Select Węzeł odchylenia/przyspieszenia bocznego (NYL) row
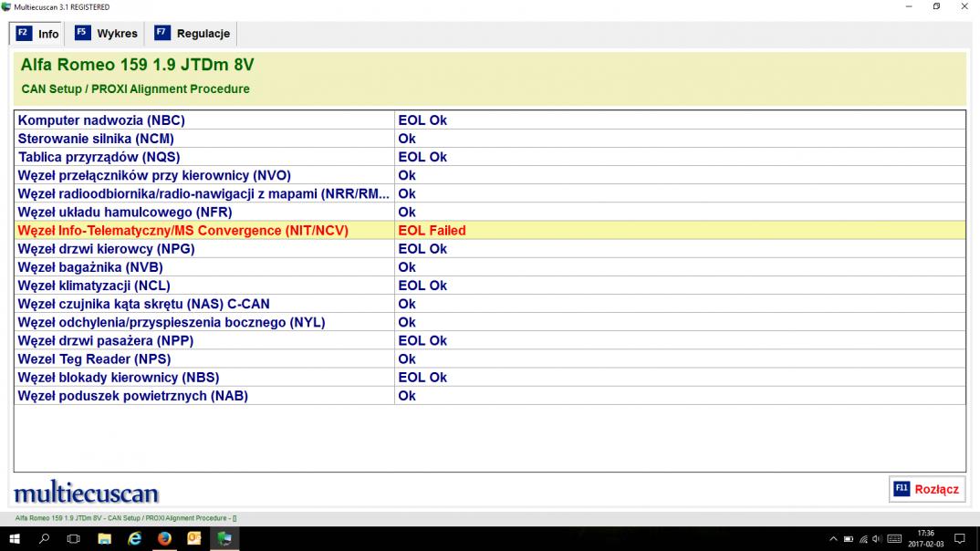Viewport: 980px width, 551px height. click(x=489, y=322)
